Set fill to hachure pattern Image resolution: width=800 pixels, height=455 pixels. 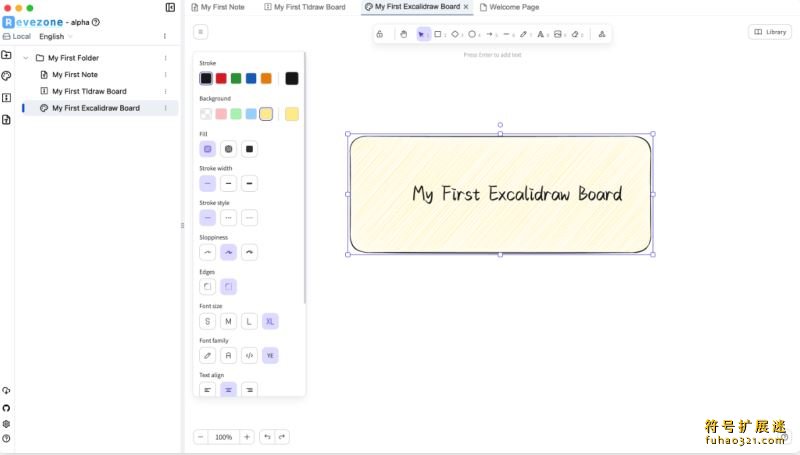pos(208,149)
